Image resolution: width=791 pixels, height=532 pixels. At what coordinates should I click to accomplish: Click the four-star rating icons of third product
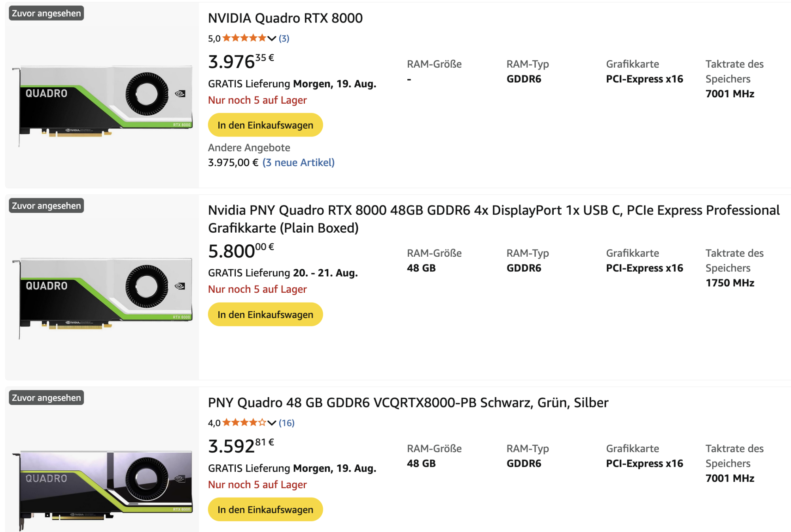coord(244,422)
